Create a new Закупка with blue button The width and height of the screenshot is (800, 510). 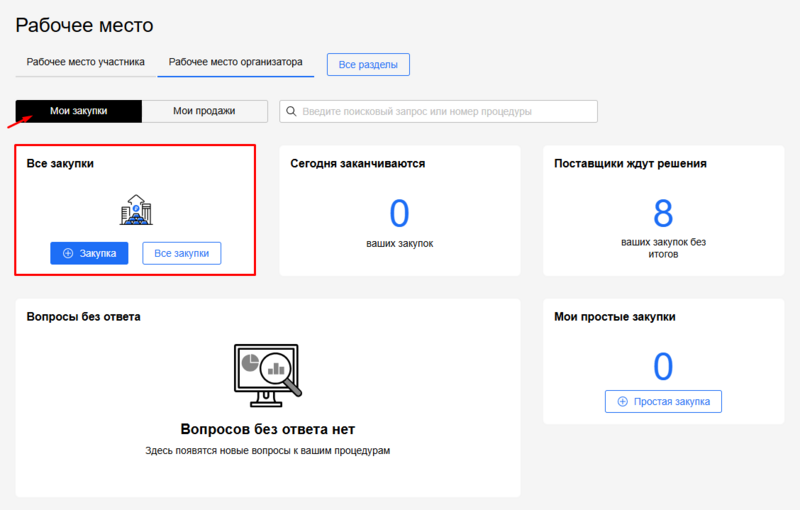(x=89, y=253)
